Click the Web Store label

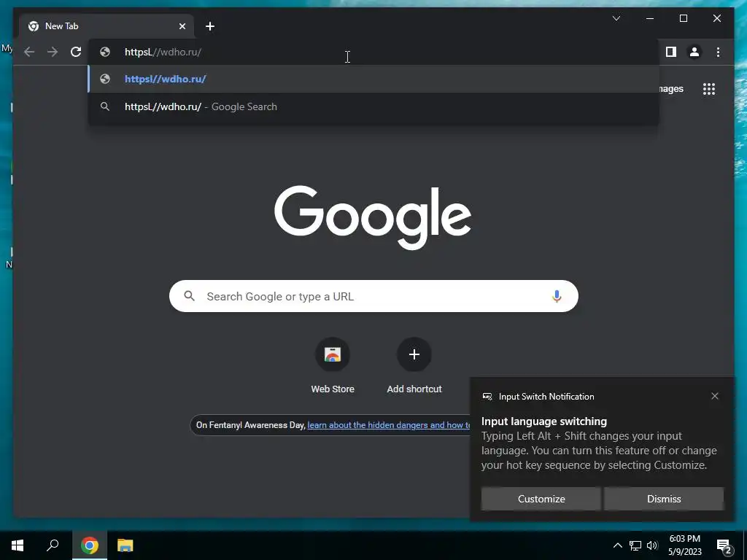click(x=333, y=389)
